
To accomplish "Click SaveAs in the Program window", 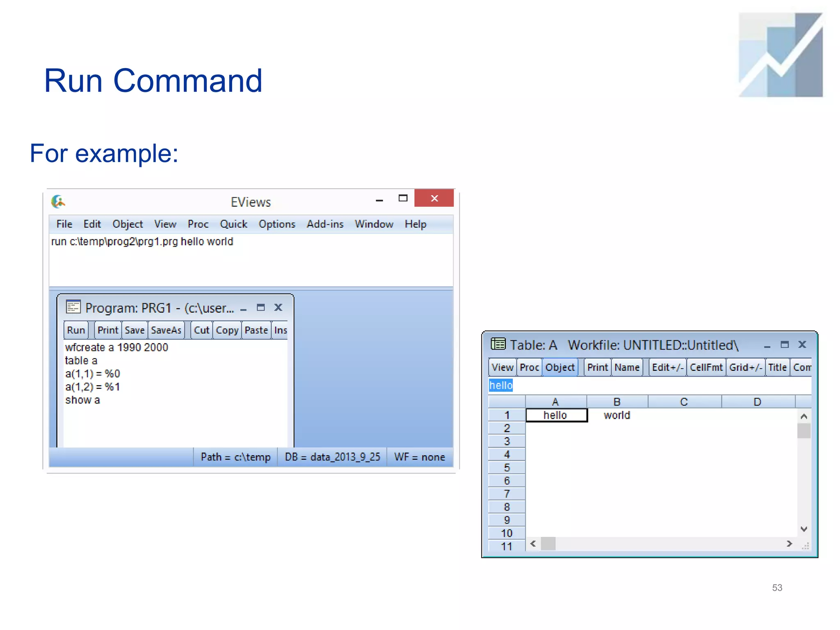I will [x=166, y=330].
